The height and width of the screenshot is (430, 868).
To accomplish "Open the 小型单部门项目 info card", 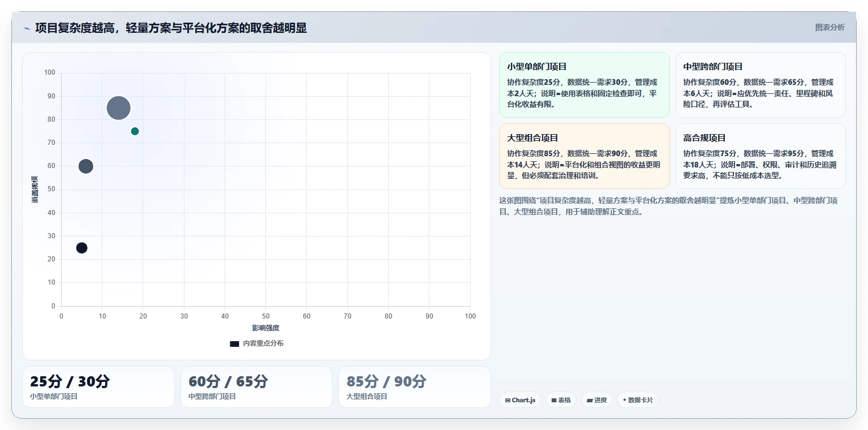I will [584, 85].
